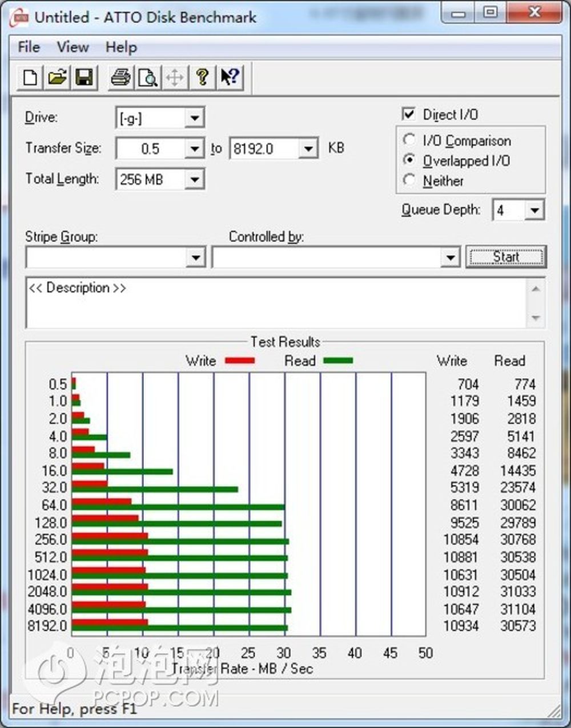Select the I/O Comparison radio button
This screenshot has width=571, height=728.
409,140
